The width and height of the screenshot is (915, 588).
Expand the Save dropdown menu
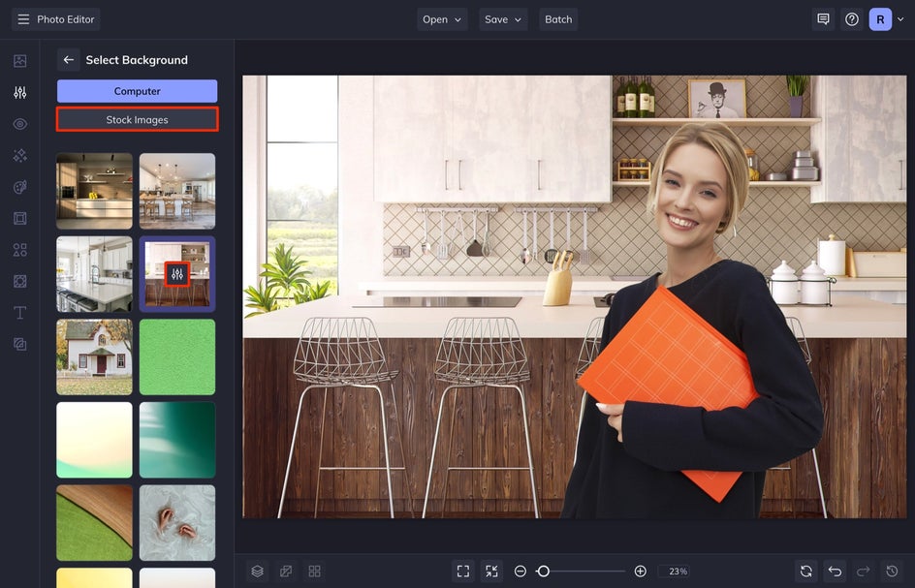pyautogui.click(x=504, y=19)
